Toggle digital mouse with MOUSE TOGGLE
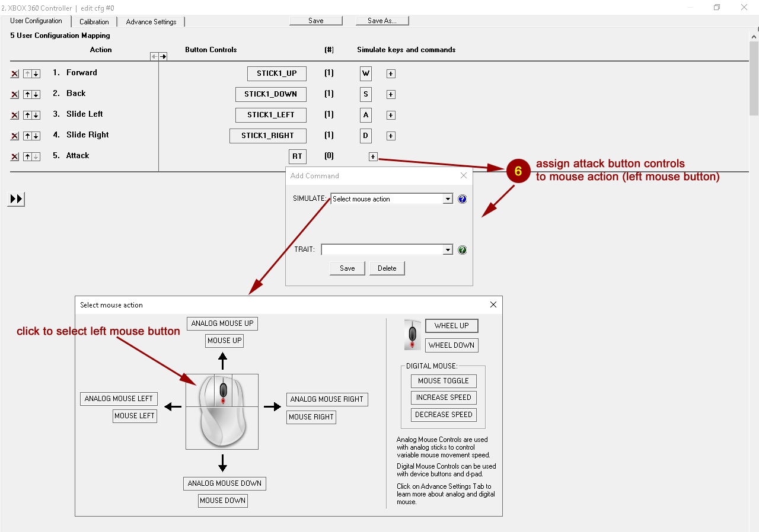Viewport: 759px width, 532px height. point(444,381)
